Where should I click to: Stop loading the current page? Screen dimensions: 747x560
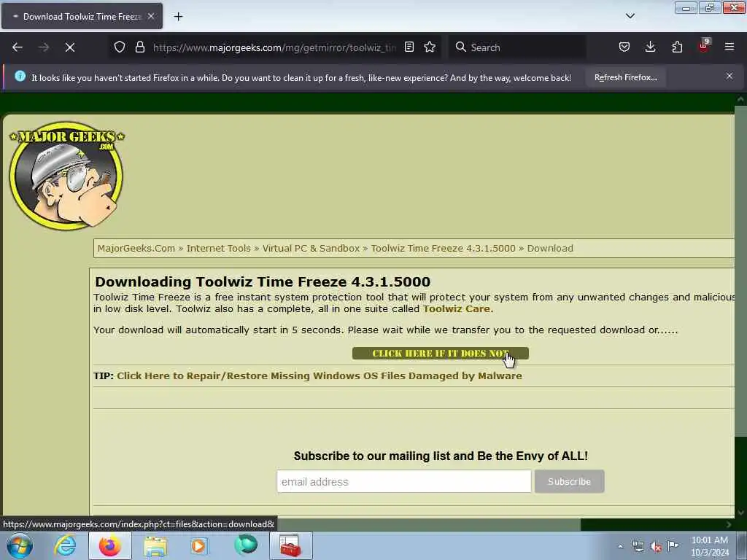(70, 47)
